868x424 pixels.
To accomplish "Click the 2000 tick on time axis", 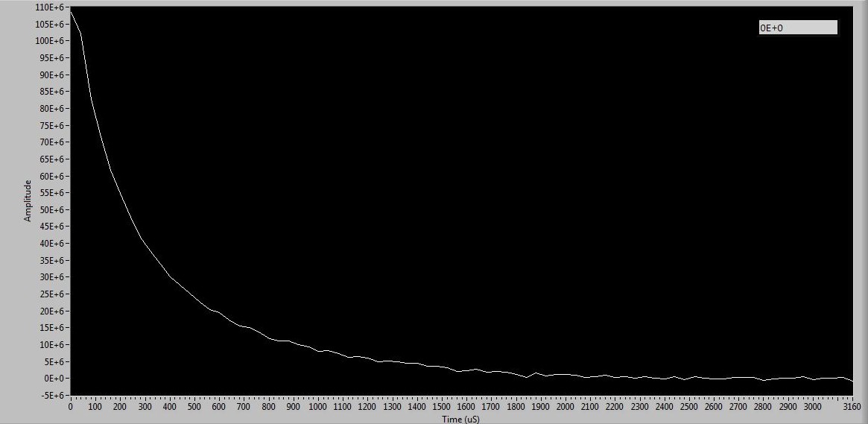I will pyautogui.click(x=565, y=408).
